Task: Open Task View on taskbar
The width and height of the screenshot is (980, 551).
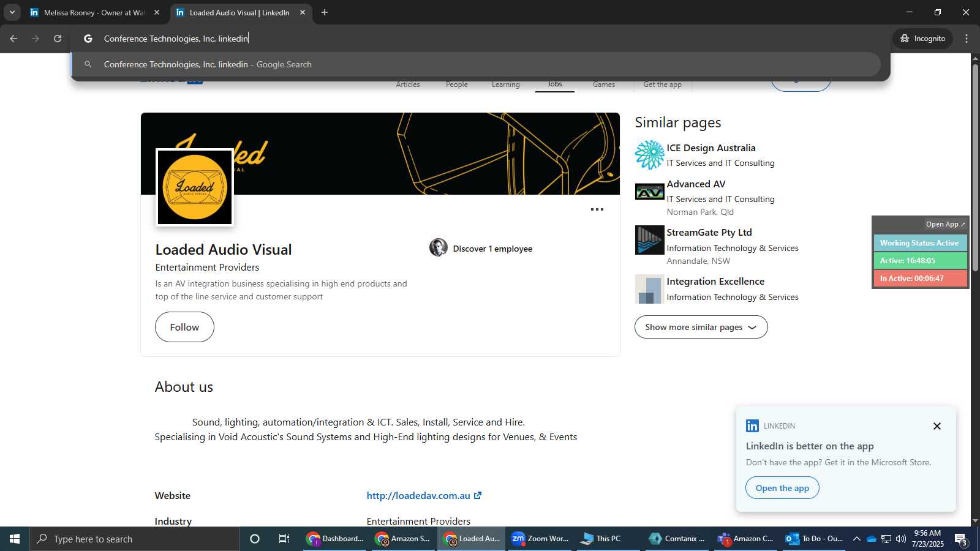Action: click(284, 539)
